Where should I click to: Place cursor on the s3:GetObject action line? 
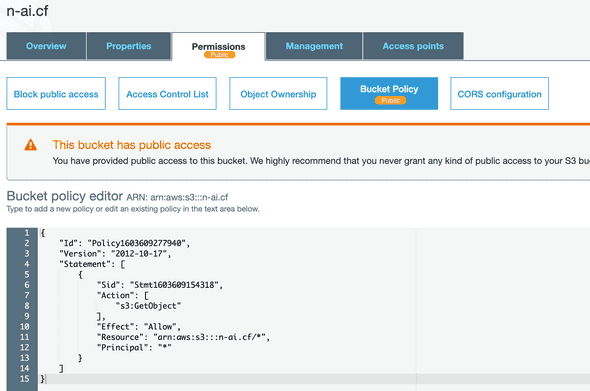click(x=148, y=306)
